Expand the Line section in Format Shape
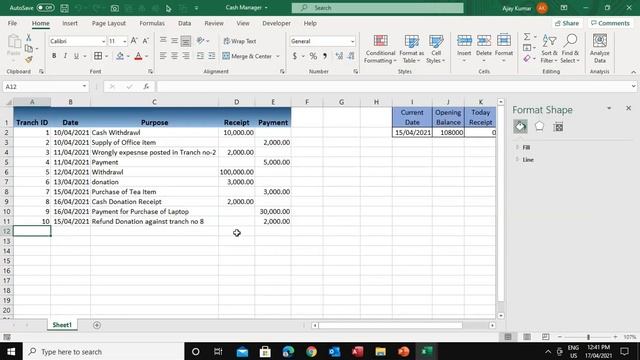 pyautogui.click(x=528, y=160)
